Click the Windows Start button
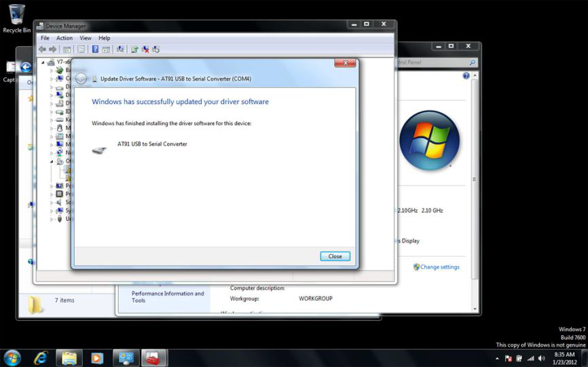 (12, 357)
